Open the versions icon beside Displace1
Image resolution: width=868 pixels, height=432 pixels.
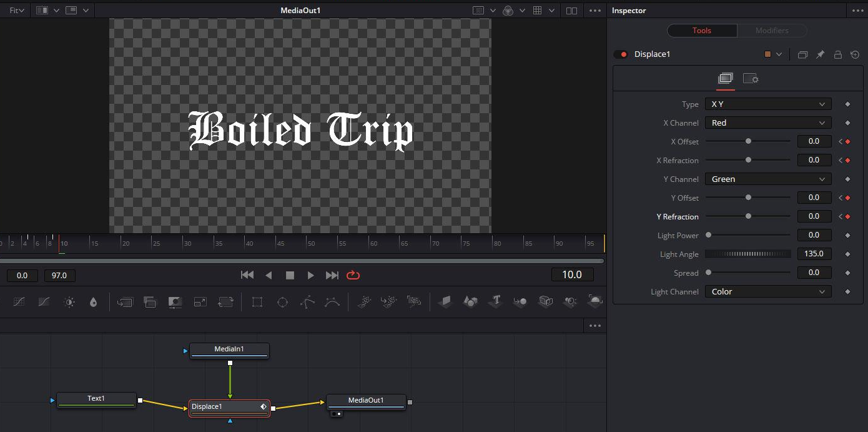coord(802,54)
